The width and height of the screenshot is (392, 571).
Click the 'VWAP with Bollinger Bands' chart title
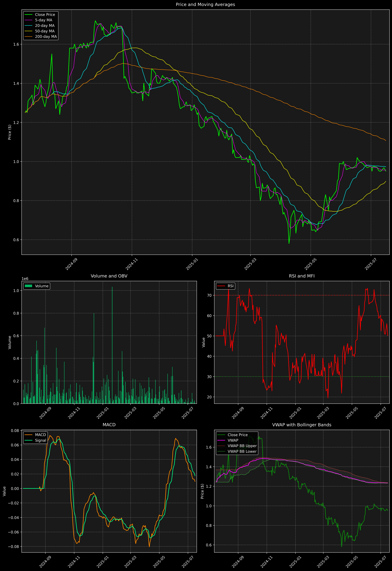pyautogui.click(x=302, y=425)
